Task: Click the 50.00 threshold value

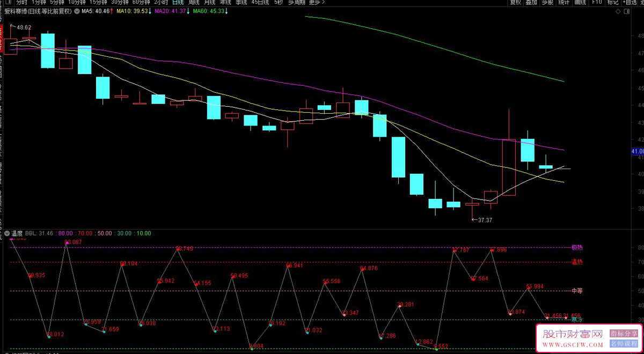Action: tap(105, 233)
